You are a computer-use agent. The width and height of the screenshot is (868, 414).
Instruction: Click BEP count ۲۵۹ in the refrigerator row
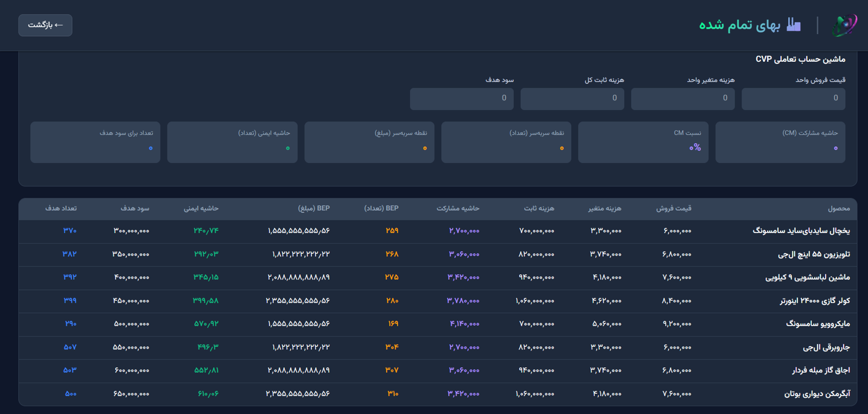pos(392,231)
